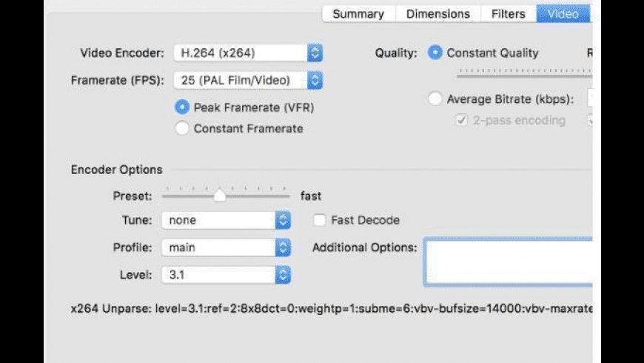Select the Constant Framerate radio button
The image size is (644, 363).
182,128
